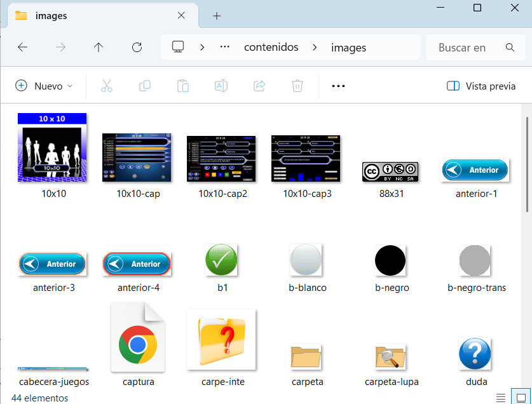Toggle the Vista previa pane

pyautogui.click(x=481, y=86)
